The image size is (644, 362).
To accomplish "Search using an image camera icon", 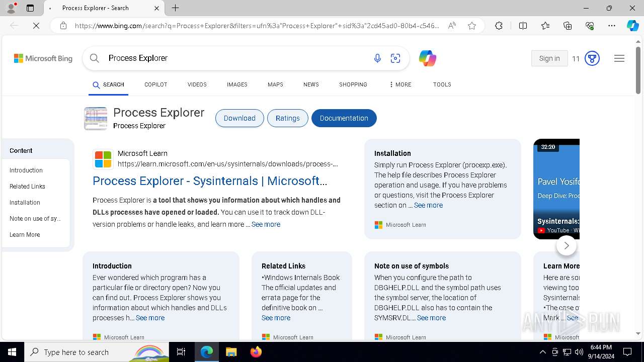I will 395,58.
